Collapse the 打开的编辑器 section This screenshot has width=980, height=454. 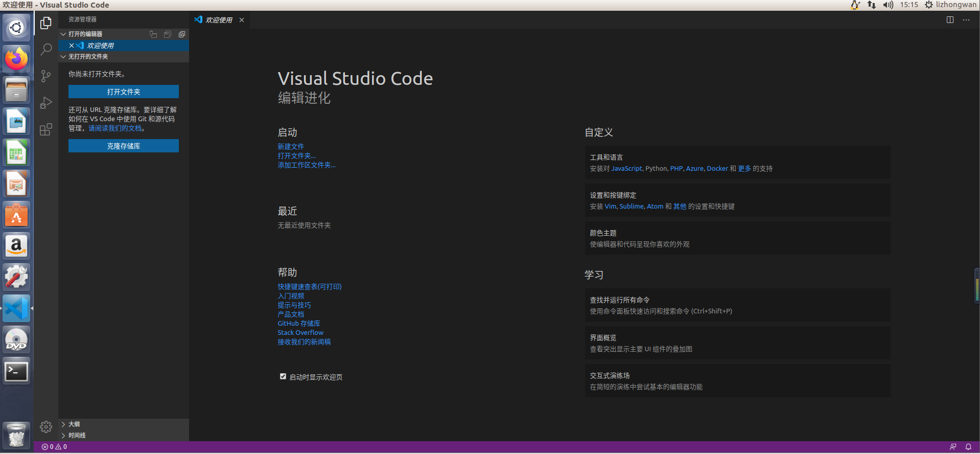coord(63,34)
